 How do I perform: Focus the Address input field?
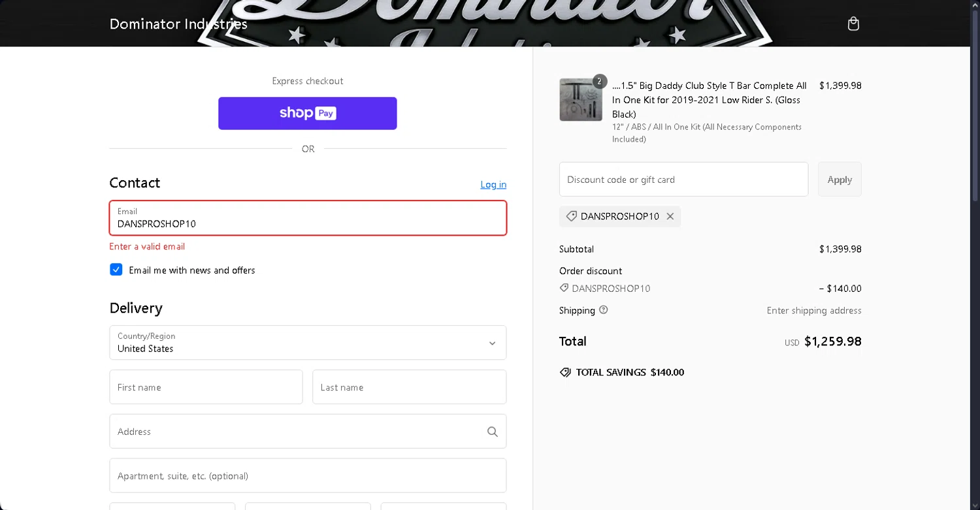tap(308, 432)
